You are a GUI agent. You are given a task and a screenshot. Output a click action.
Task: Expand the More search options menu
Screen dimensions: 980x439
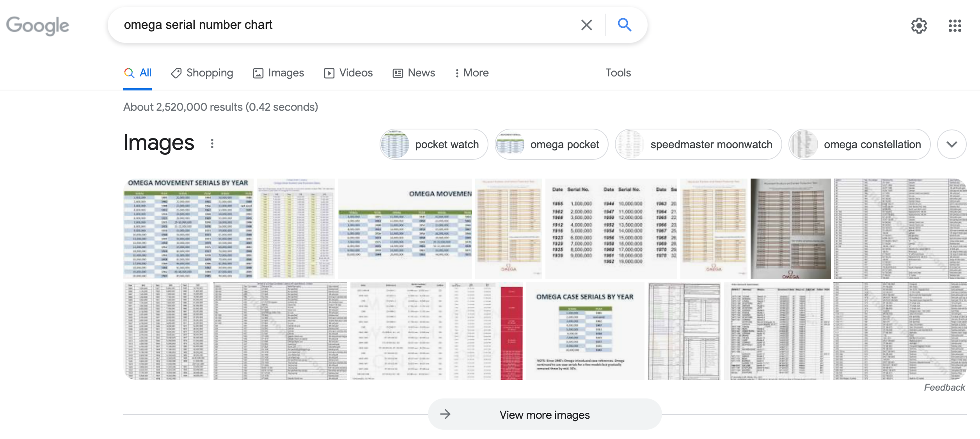point(471,73)
